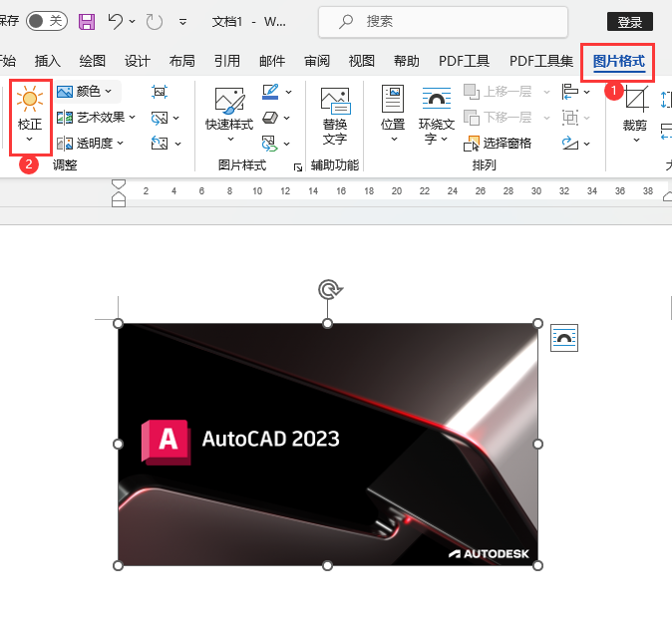672x626 pixels.
Task: Open Quick Styles (快速样式) gallery
Action: 229,115
